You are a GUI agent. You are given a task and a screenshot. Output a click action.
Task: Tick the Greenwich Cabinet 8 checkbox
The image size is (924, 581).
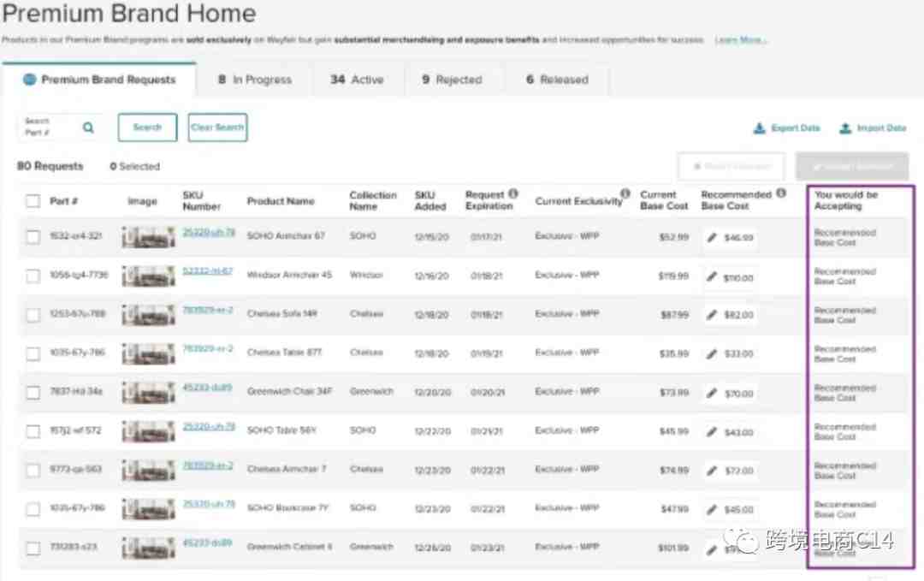33,548
